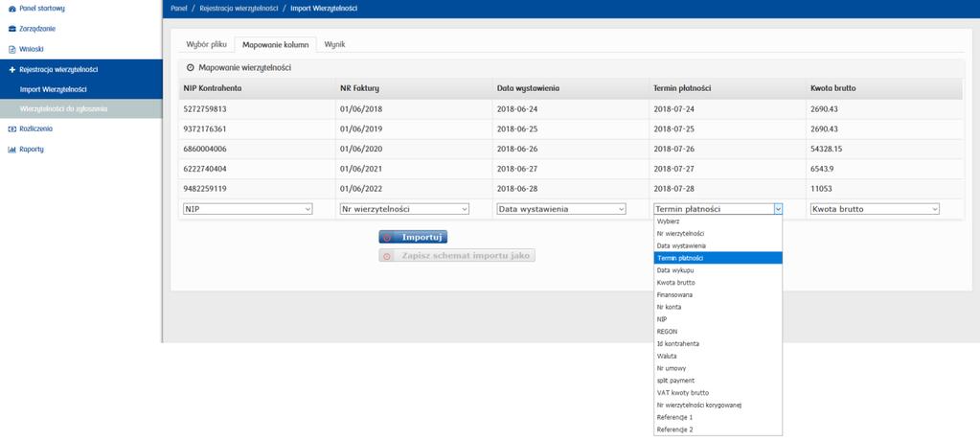Choose Nr konta in the dropdown list

click(718, 307)
